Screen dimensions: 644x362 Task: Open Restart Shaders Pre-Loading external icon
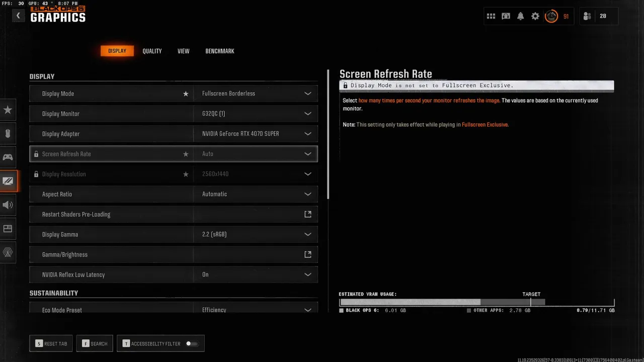(x=308, y=214)
